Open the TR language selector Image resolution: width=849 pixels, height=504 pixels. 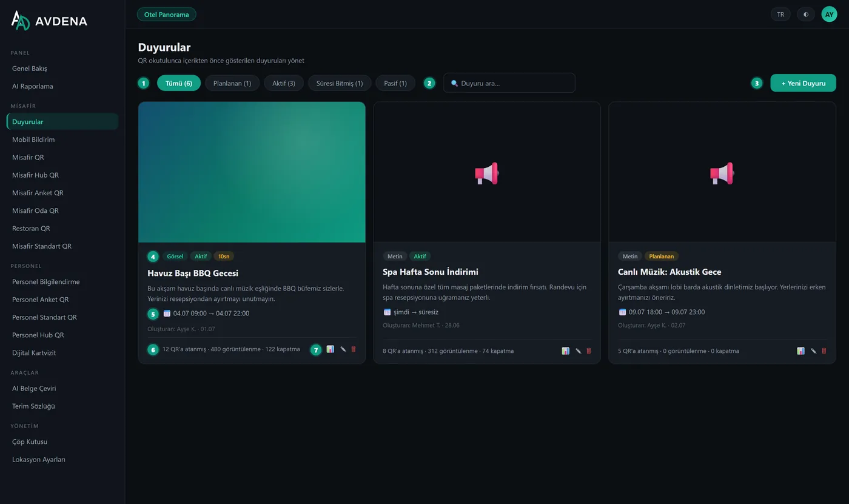click(780, 14)
